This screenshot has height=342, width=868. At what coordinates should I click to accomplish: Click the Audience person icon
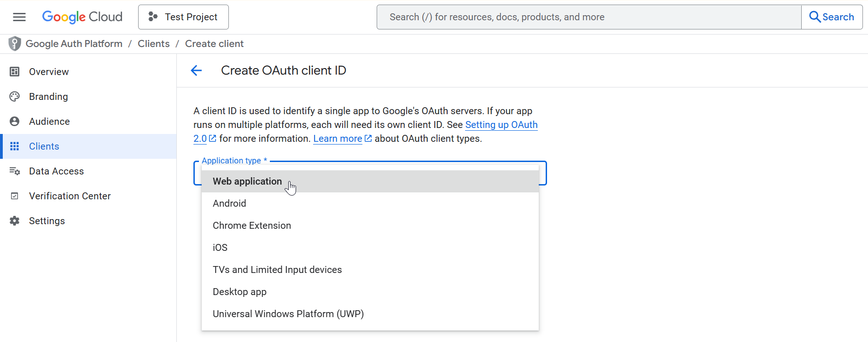(15, 122)
